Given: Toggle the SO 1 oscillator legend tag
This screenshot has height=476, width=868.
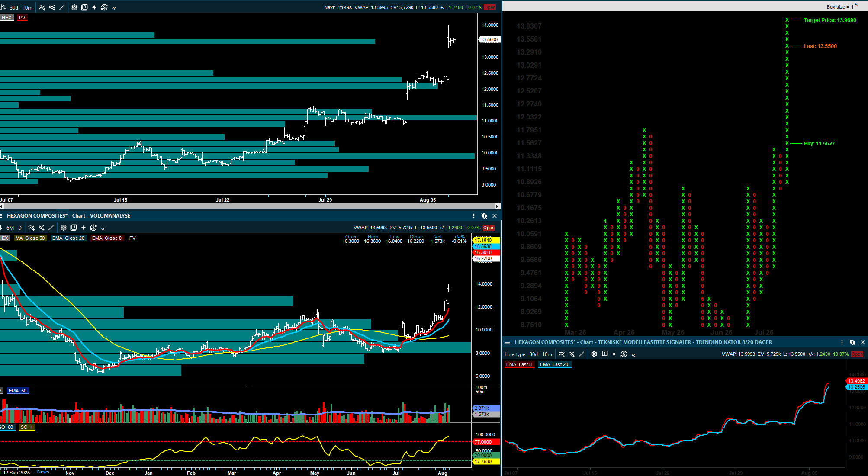Looking at the screenshot, I should pos(27,427).
